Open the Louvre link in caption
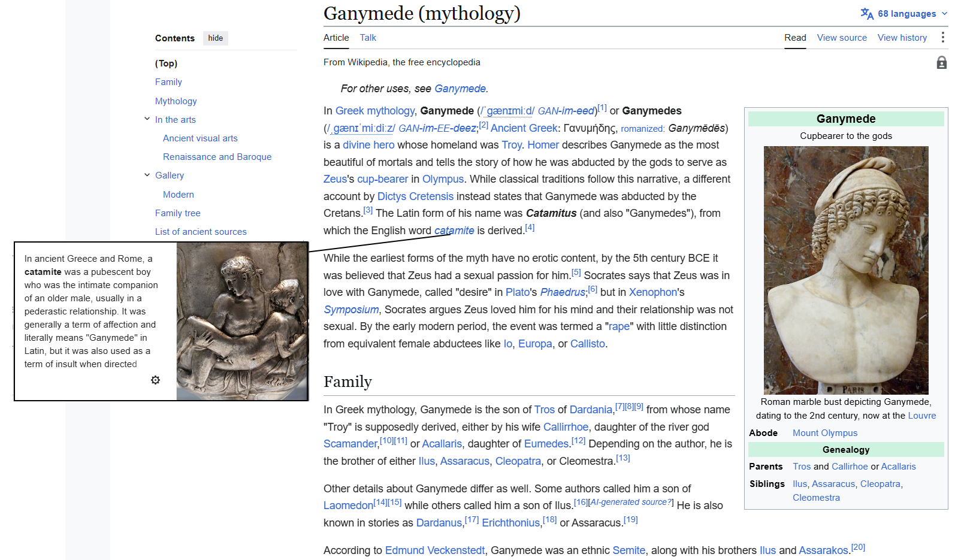The image size is (958, 560). point(922,416)
